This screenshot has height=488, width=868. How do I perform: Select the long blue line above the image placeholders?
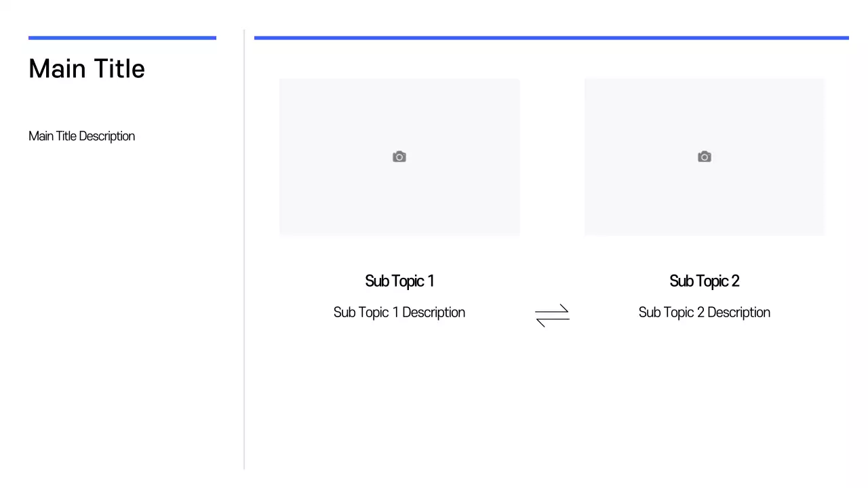click(x=551, y=38)
